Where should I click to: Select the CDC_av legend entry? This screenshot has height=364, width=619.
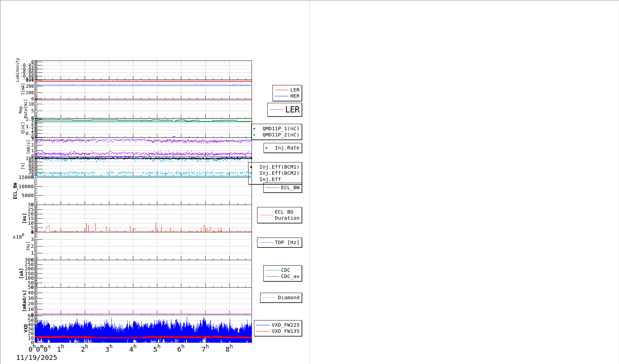pyautogui.click(x=290, y=277)
